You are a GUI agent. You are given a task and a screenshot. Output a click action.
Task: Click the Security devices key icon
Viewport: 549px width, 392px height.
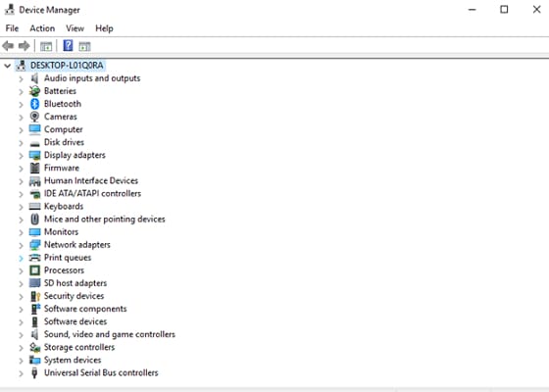click(35, 296)
